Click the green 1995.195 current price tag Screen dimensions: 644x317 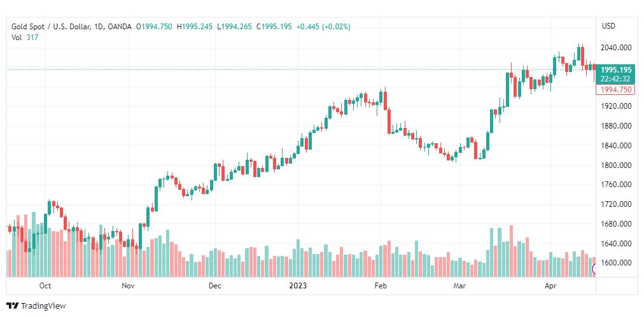(615, 69)
